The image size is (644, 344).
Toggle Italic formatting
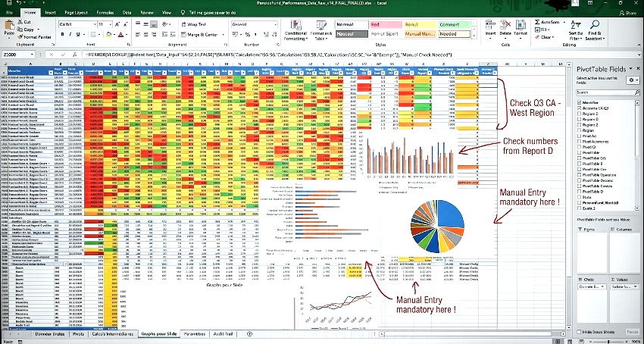coord(70,35)
